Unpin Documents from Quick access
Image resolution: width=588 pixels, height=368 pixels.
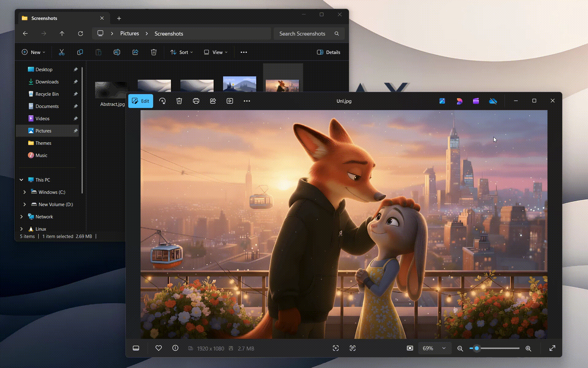pos(75,106)
